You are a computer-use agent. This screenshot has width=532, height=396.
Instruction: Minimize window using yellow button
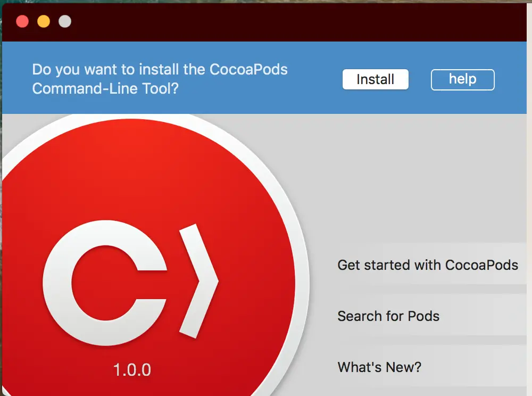pos(44,21)
